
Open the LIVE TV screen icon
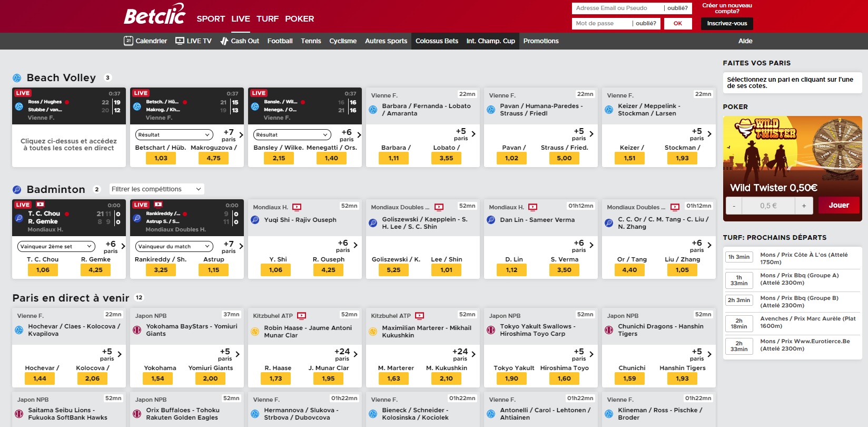[180, 41]
